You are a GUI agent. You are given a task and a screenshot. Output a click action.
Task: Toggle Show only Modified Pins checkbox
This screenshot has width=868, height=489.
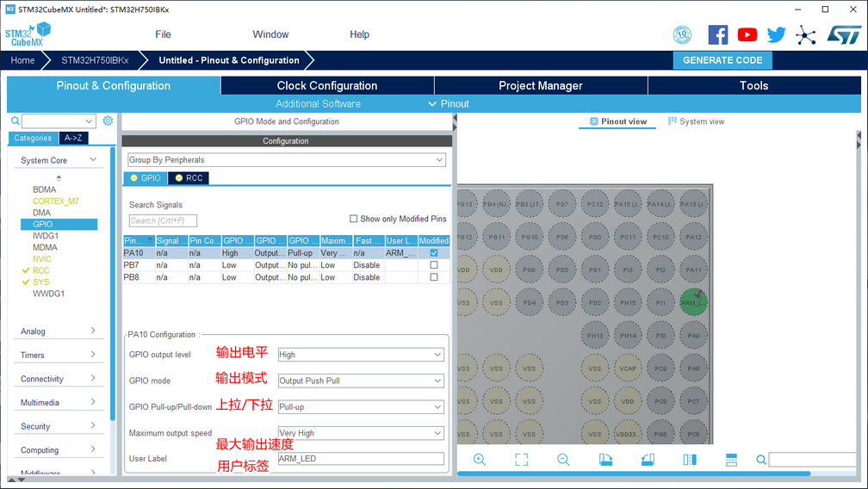pyautogui.click(x=354, y=219)
